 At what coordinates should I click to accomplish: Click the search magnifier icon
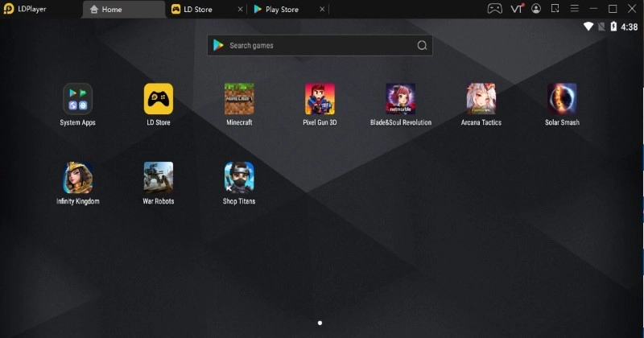click(x=422, y=46)
